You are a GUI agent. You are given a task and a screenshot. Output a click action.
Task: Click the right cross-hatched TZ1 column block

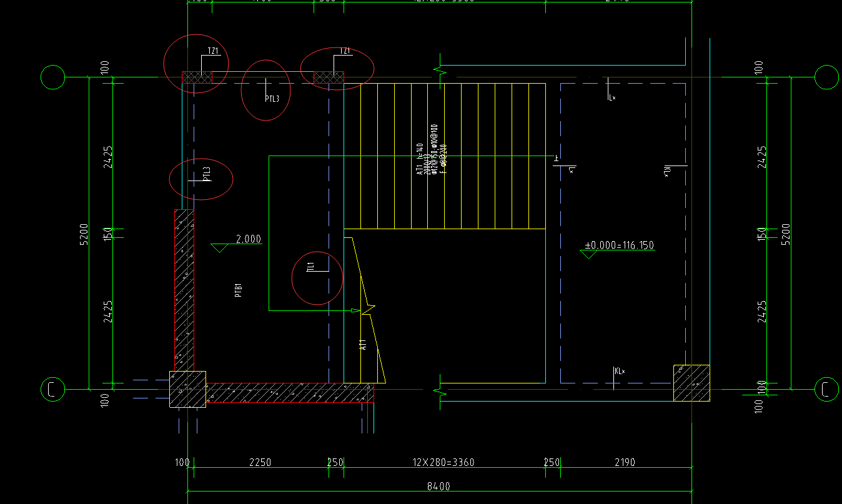[329, 77]
